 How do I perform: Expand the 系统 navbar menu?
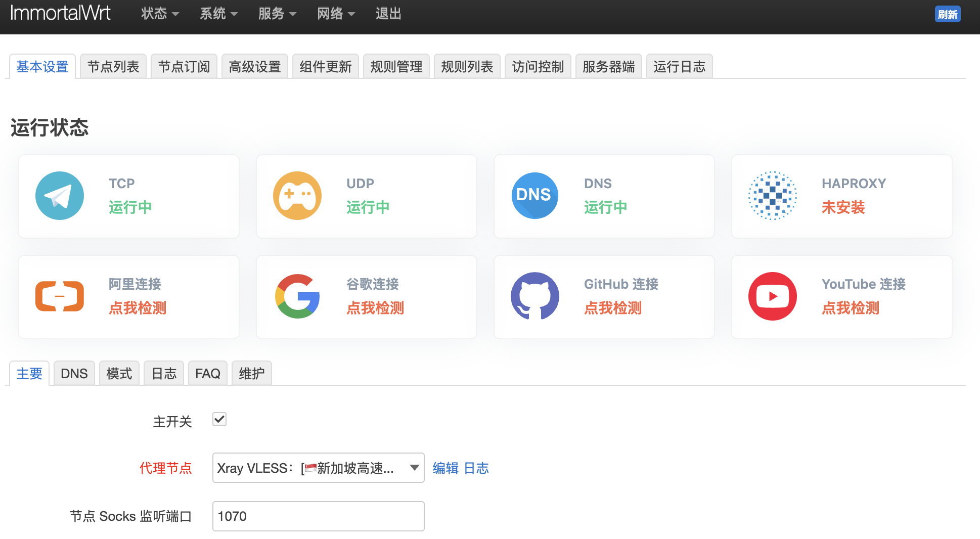click(x=218, y=14)
